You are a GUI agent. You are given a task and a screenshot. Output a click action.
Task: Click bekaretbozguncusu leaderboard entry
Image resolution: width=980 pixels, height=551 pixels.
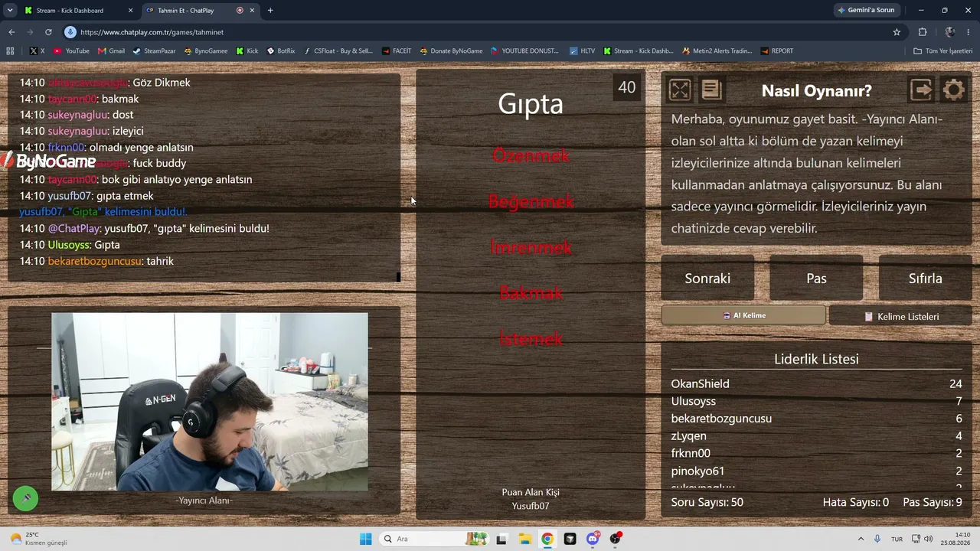pyautogui.click(x=721, y=419)
